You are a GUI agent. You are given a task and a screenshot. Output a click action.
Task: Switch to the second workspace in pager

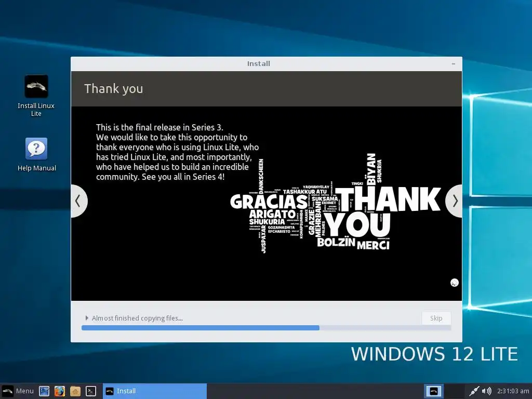(x=454, y=391)
